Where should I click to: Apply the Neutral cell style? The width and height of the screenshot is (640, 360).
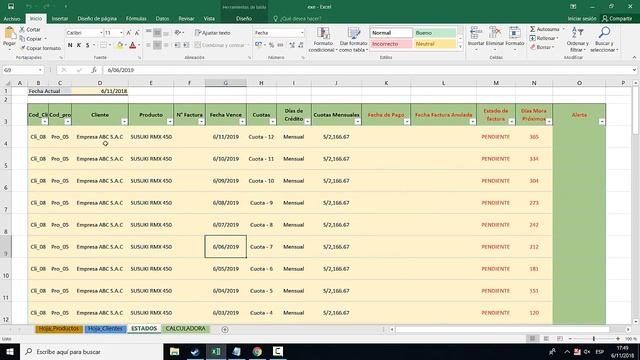pos(435,44)
